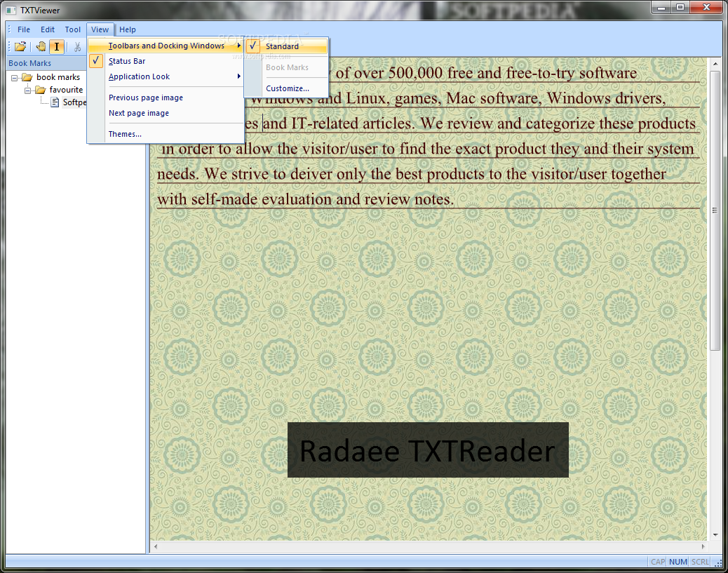Close the open View menu
Viewport: 728px width, 573px height.
click(100, 29)
